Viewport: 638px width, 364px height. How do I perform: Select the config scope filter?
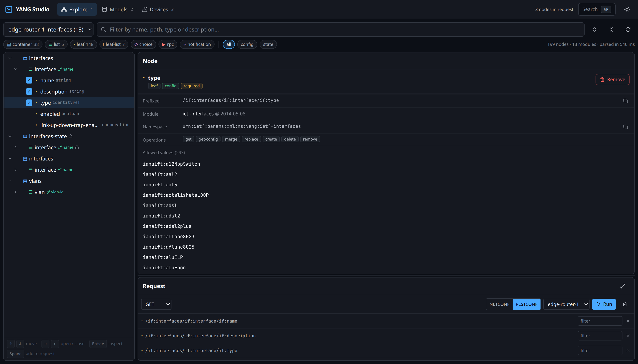[247, 44]
